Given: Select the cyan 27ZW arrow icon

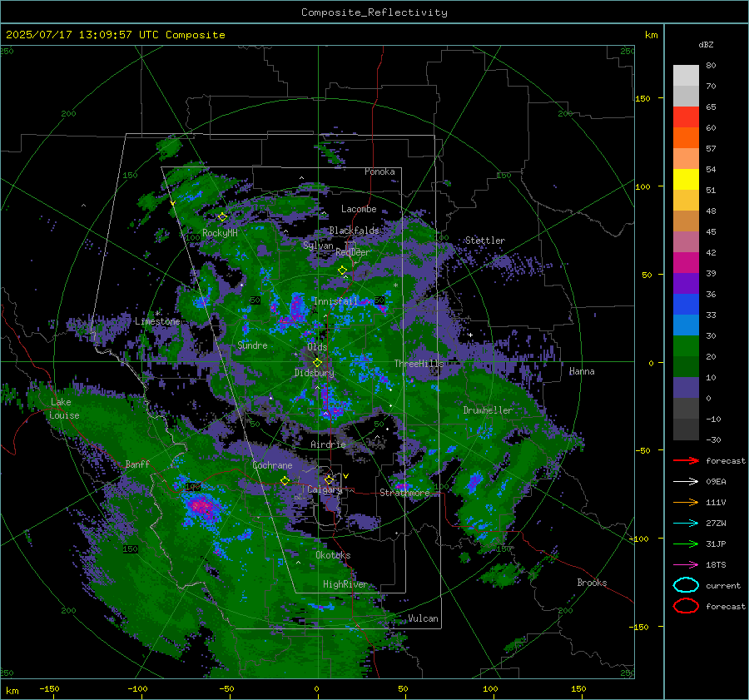Looking at the screenshot, I should (686, 524).
